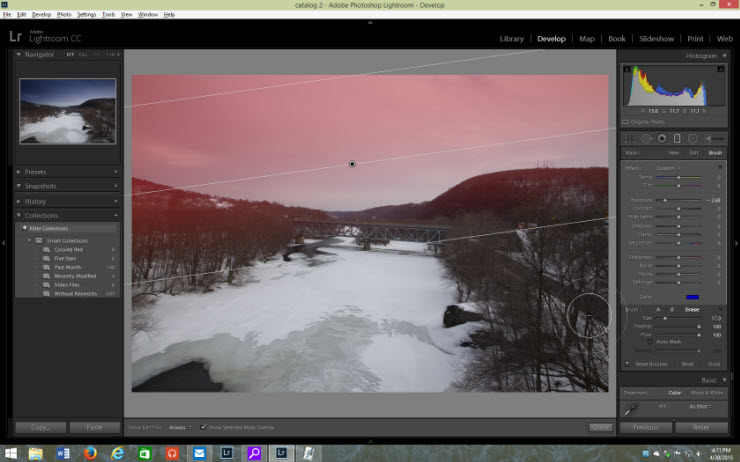Switch to the Library module
Image resolution: width=740 pixels, height=462 pixels.
[x=512, y=38]
